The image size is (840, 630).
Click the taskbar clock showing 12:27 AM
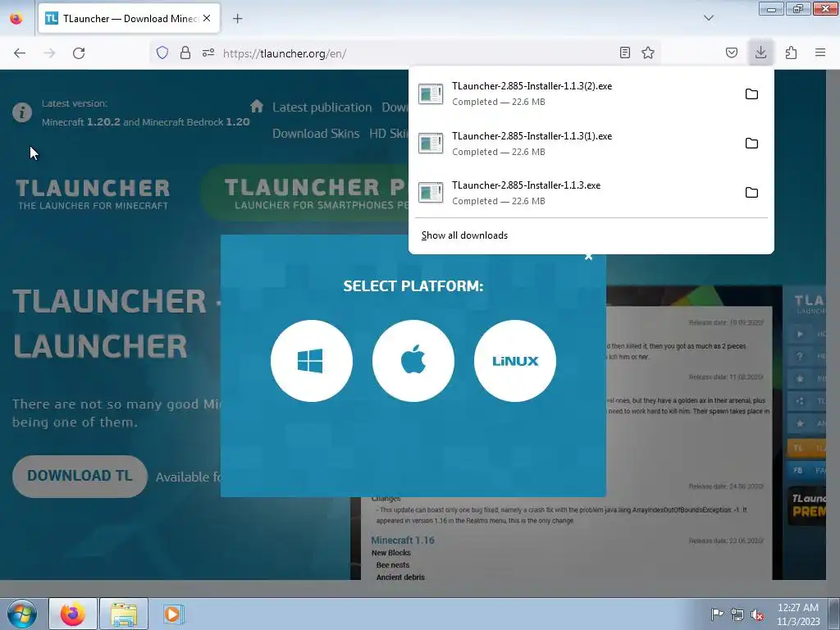click(798, 614)
